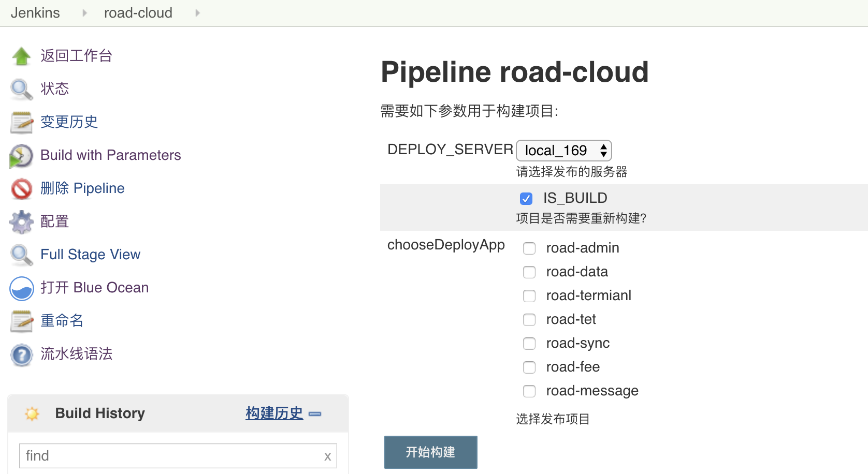Viewport: 868px width, 474px height.
Task: Select 重命名 in the sidebar
Action: pyautogui.click(x=62, y=321)
